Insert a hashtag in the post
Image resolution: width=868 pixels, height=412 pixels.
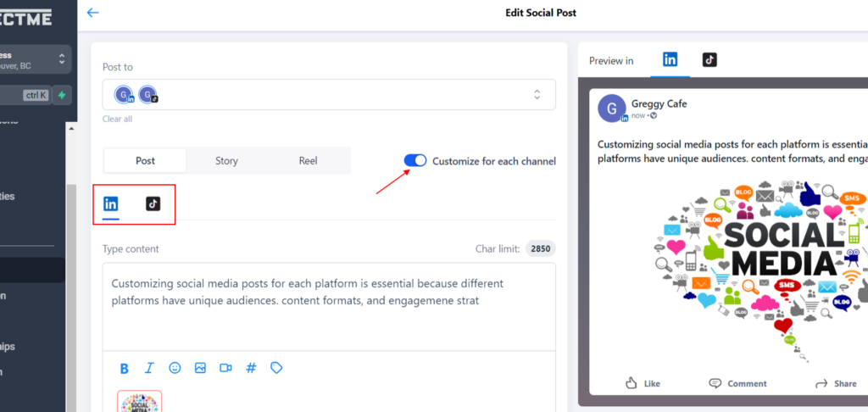[251, 368]
